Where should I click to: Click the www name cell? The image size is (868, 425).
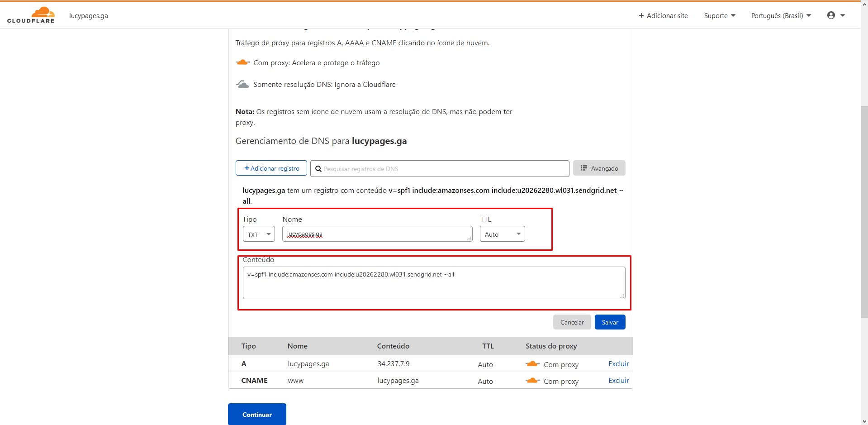296,381
